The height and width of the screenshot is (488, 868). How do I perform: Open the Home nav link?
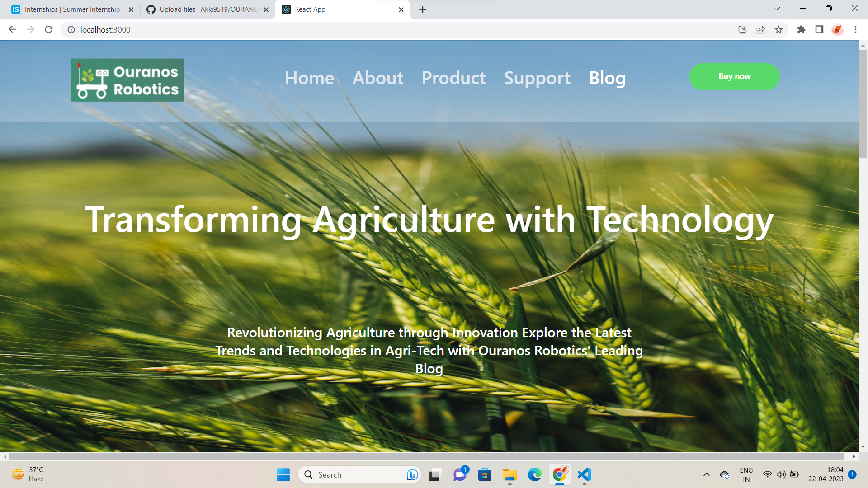(x=310, y=78)
